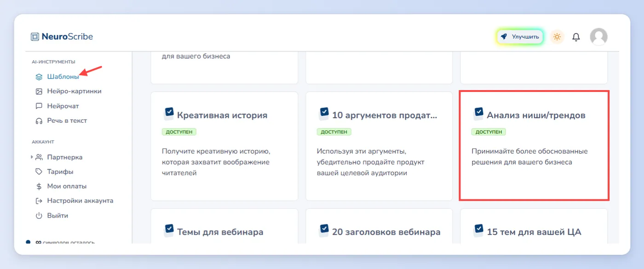Click the Тарифы tag icon
This screenshot has width=644, height=269.
[39, 172]
